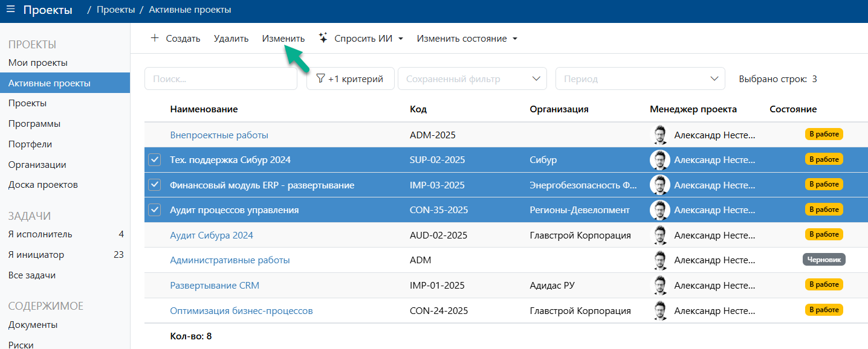Viewport: 868px width, 349px height.
Task: Click the avatar in the Внепроектные работы row
Action: coord(659,134)
